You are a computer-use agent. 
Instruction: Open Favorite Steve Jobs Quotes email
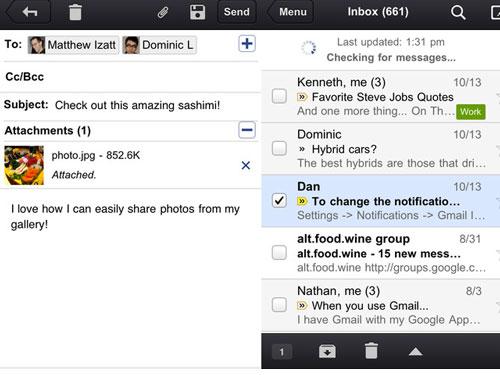click(382, 97)
